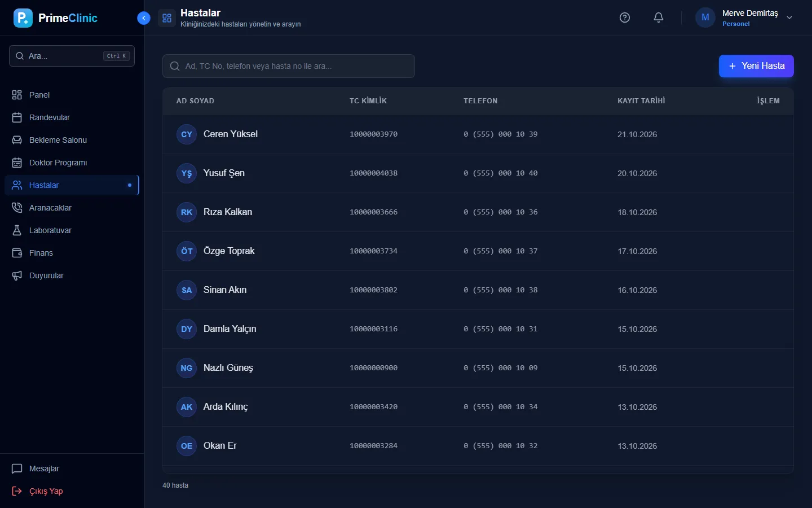812x508 pixels.
Task: Click the SA avatar for Sinan Akın
Action: tap(187, 290)
